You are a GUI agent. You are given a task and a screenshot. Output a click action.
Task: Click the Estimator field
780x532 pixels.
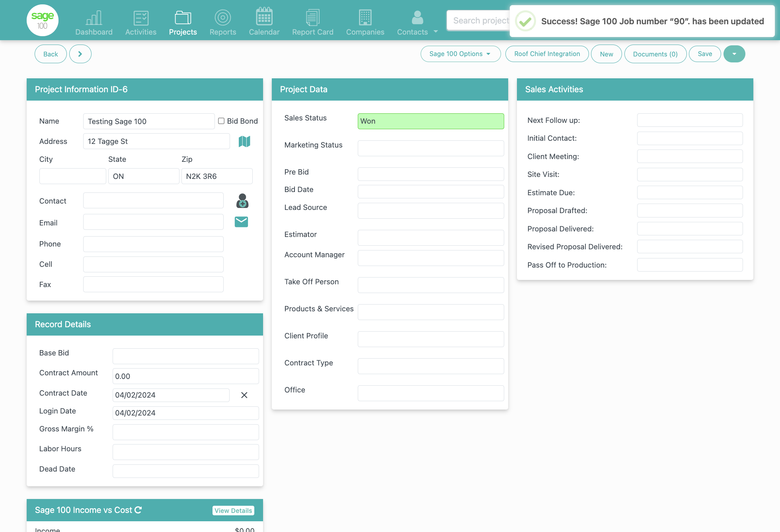tap(431, 238)
